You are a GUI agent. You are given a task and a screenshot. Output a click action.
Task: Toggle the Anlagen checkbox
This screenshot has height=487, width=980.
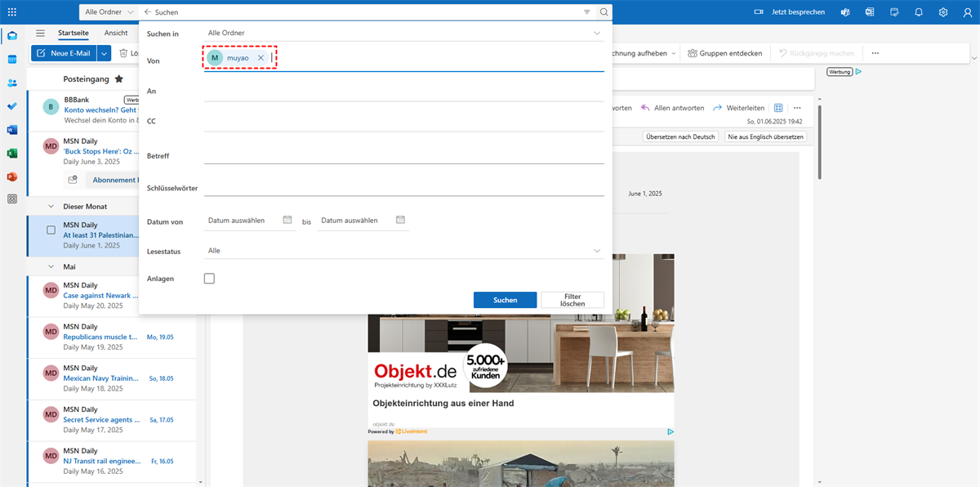209,279
